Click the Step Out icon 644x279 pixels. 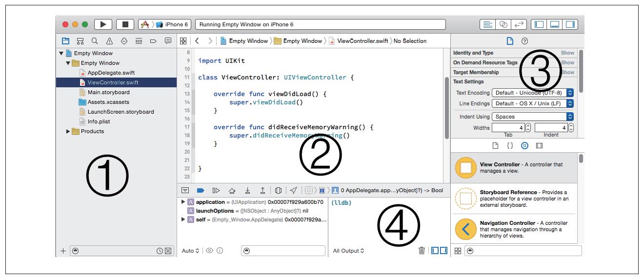[262, 190]
